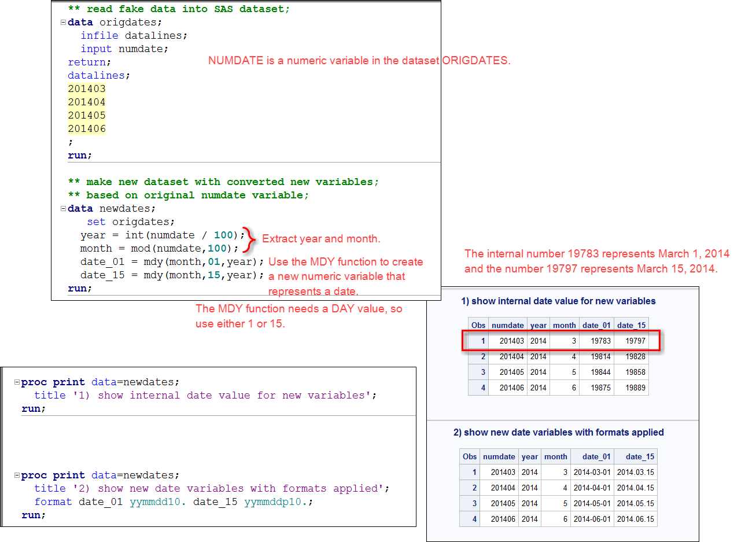Collapse the data newdates step
Screen dimensions: 756x542
63,209
